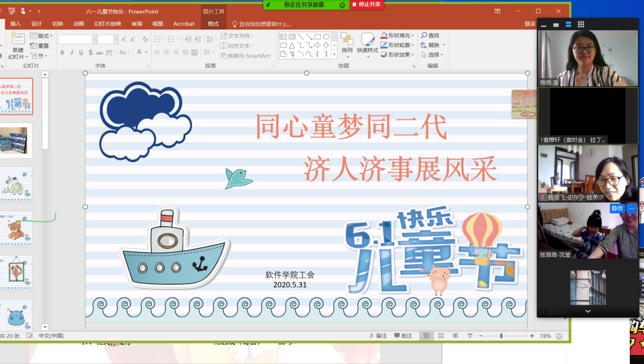
Task: Switch Zoom panel to gallery grid view
Action: 580,25
